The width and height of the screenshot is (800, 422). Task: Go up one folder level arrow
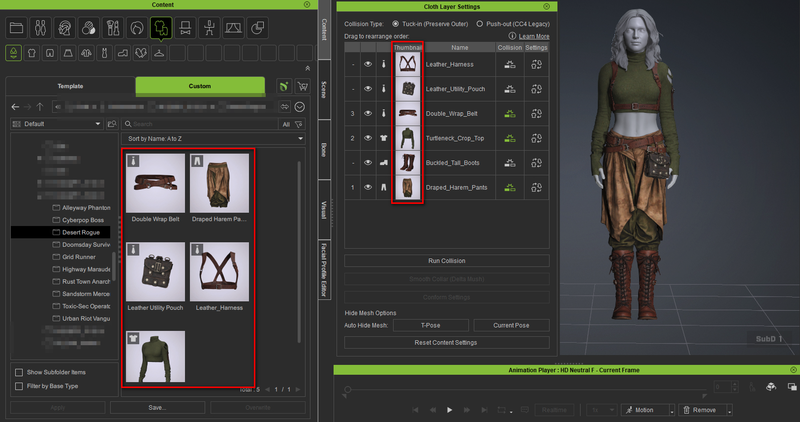(40, 107)
